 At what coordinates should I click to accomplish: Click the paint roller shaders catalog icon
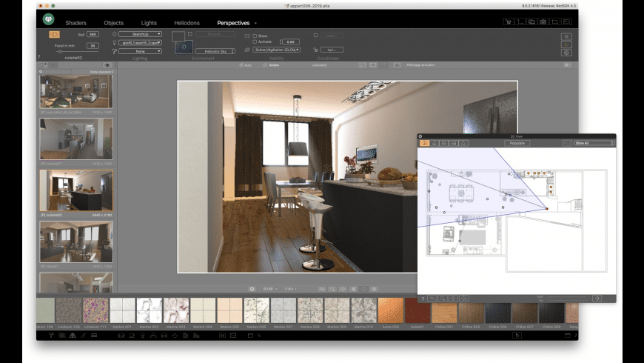coord(51,336)
